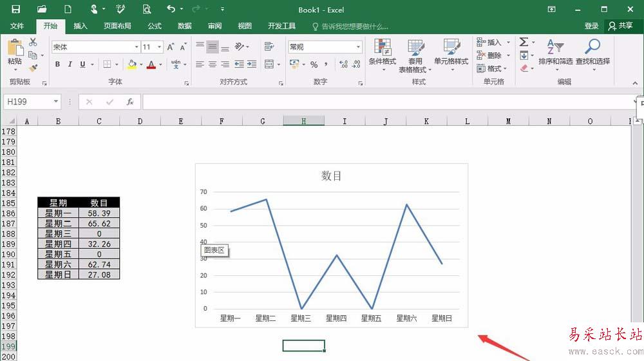Click the formula bar input
644x361 pixels.
(388, 102)
